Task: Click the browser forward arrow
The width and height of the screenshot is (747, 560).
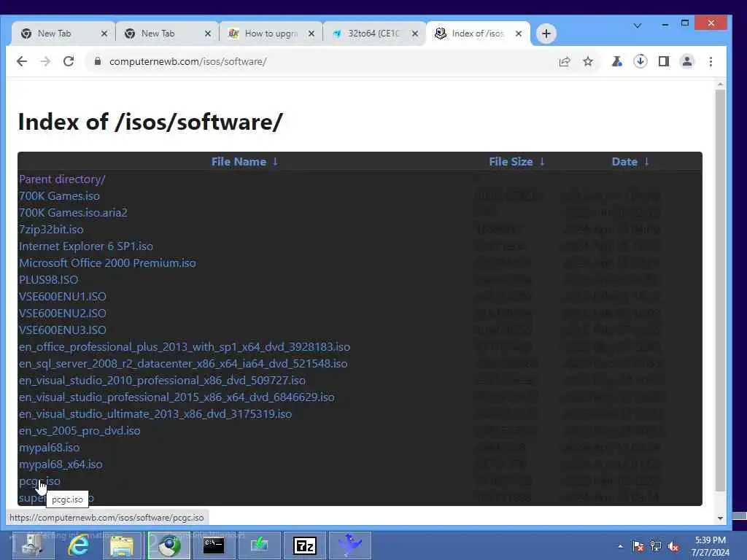Action: [x=45, y=61]
